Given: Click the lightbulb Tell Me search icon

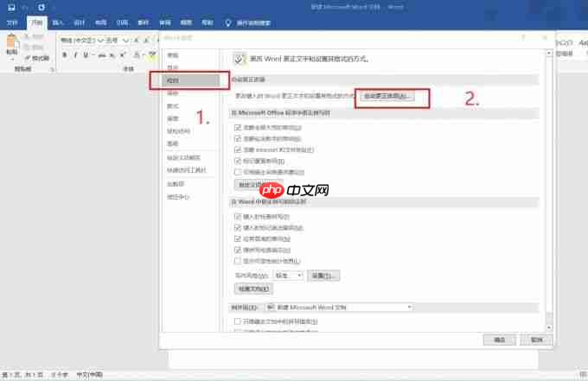Looking at the screenshot, I should pyautogui.click(x=227, y=22).
